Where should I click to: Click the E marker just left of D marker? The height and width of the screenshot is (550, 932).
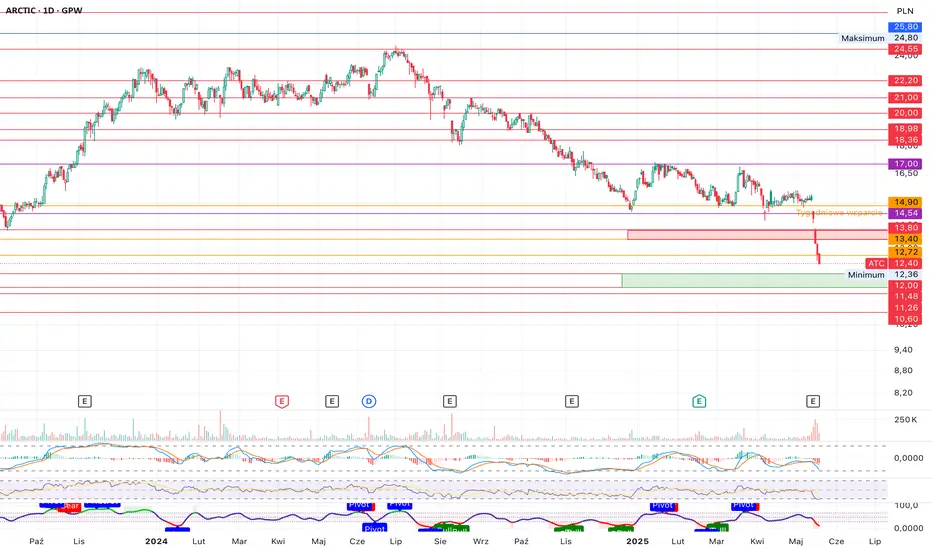(332, 401)
